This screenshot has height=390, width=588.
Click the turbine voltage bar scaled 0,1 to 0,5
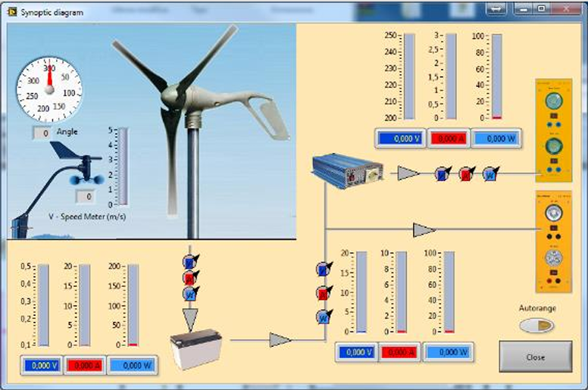[x=43, y=305]
